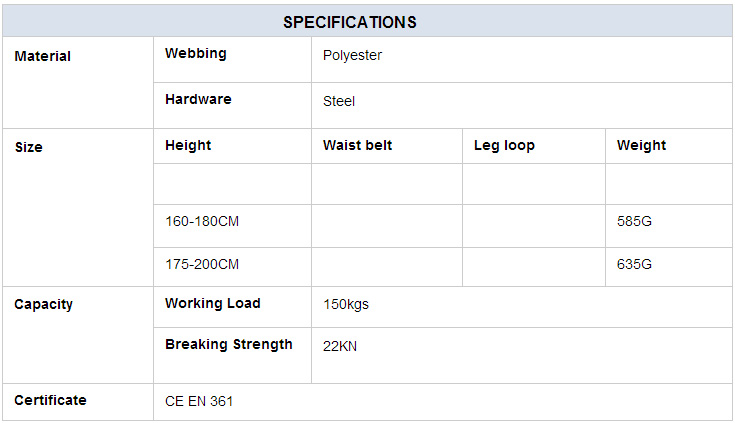This screenshot has height=423, width=735.
Task: Click the Weight column header
Action: point(641,145)
